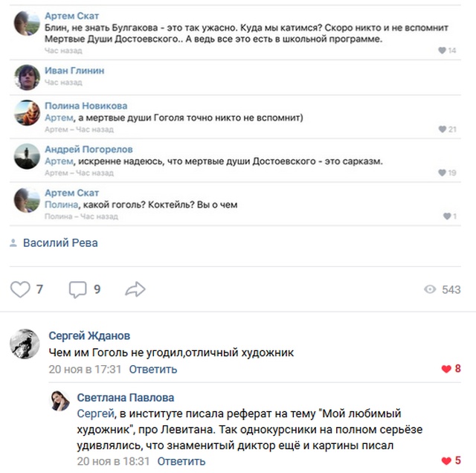The height and width of the screenshot is (473, 476).
Task: Click Светлана Павлова's avatar picture
Action: (x=59, y=400)
